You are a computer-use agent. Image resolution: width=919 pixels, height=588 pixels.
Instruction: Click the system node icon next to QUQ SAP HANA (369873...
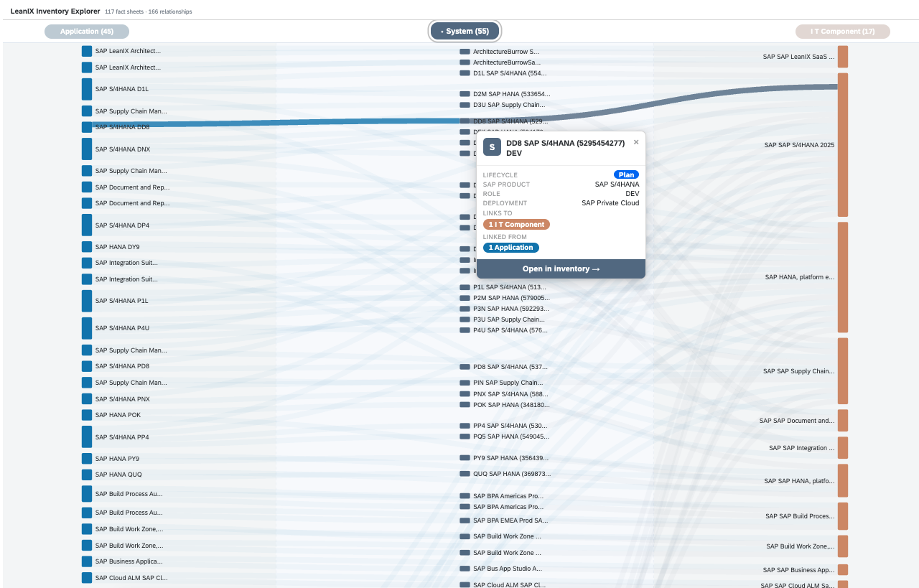(465, 474)
